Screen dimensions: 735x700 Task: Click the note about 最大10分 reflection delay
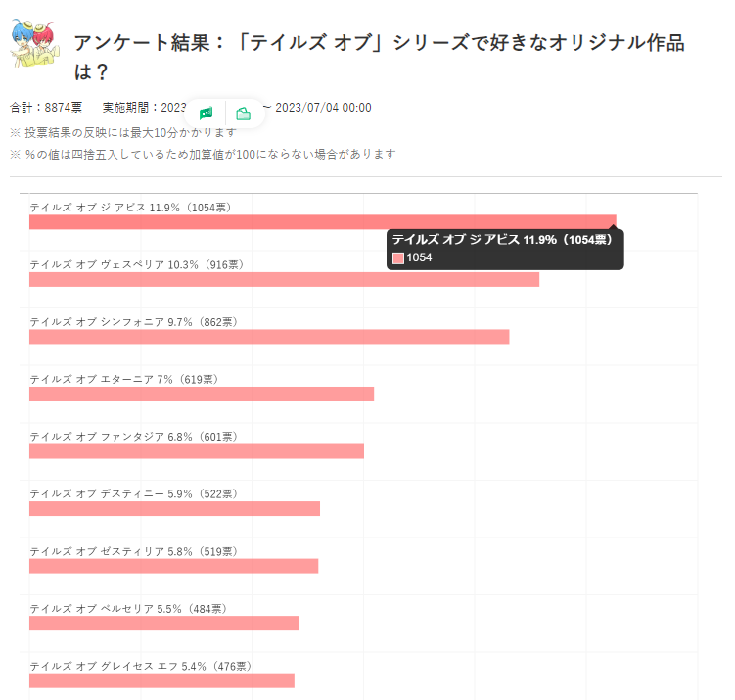click(x=123, y=132)
